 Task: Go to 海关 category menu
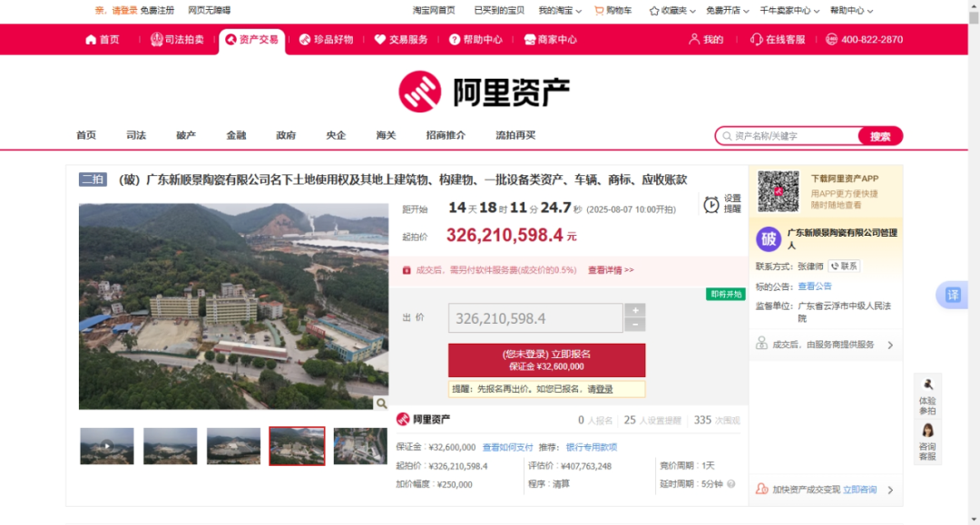point(386,135)
